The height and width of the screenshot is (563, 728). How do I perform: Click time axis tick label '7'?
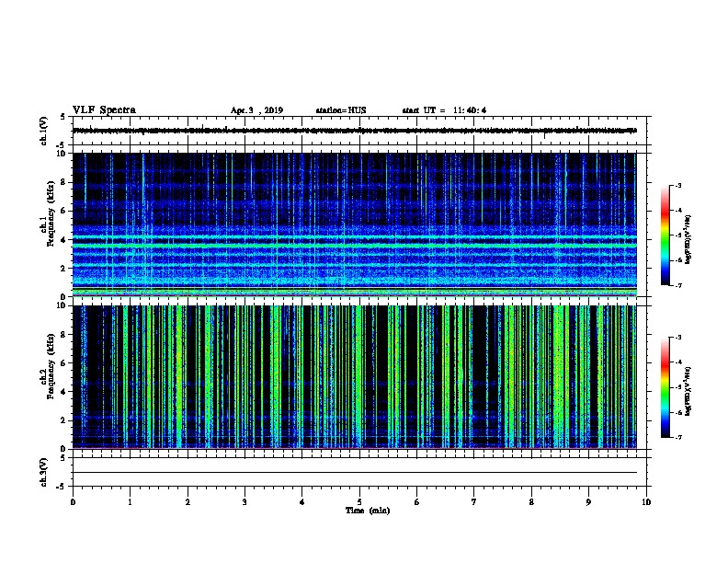click(x=474, y=502)
